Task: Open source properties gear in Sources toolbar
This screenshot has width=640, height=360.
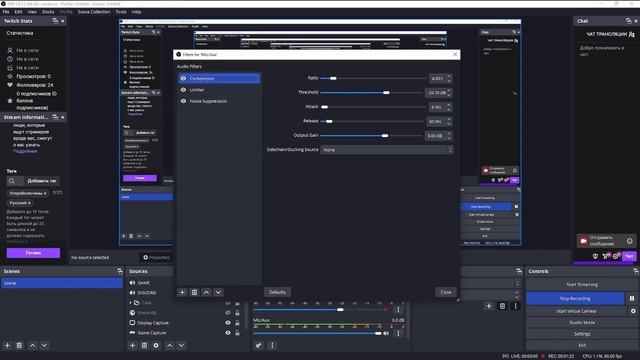Action: pos(156,345)
